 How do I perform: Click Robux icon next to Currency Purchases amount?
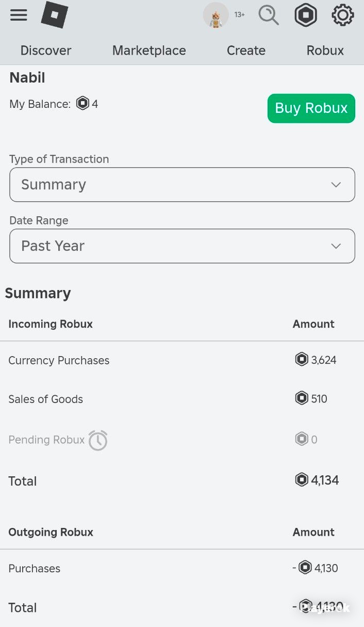point(302,359)
